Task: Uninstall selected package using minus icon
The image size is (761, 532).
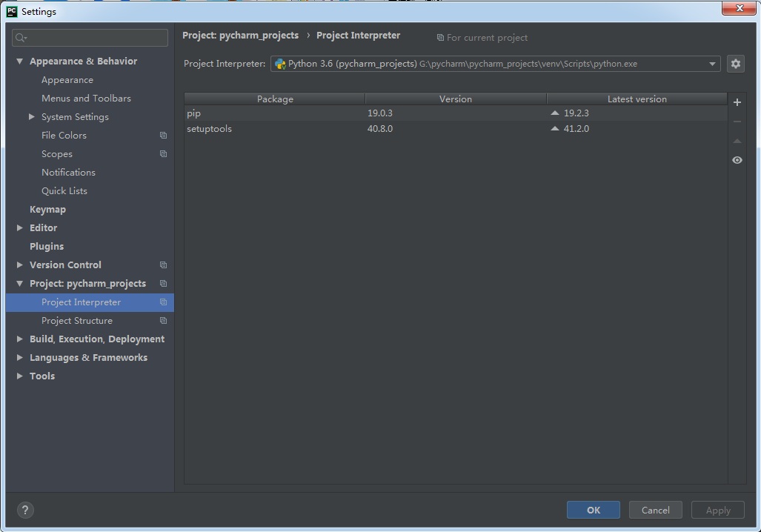Action: click(737, 121)
